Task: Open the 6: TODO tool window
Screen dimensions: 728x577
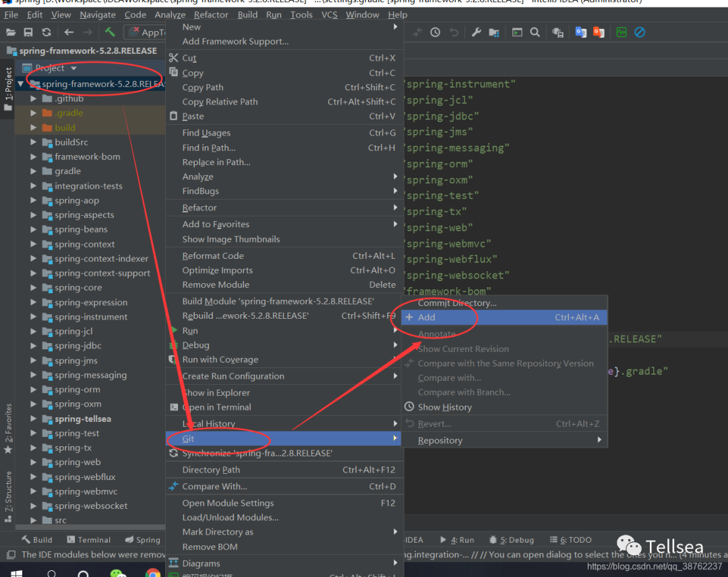Action: coord(571,539)
